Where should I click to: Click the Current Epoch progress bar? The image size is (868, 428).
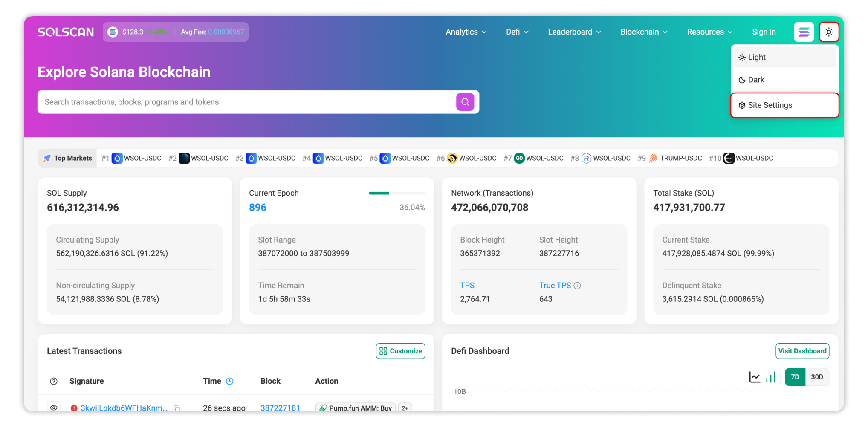(396, 193)
